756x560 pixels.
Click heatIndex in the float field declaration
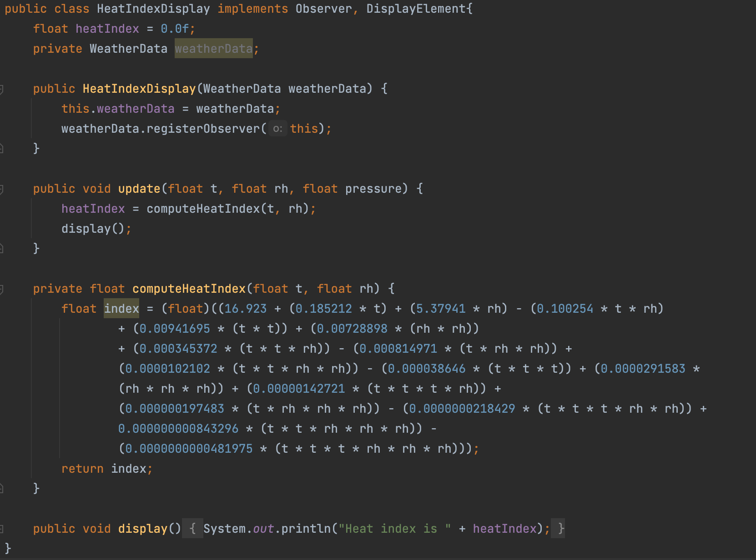(107, 29)
